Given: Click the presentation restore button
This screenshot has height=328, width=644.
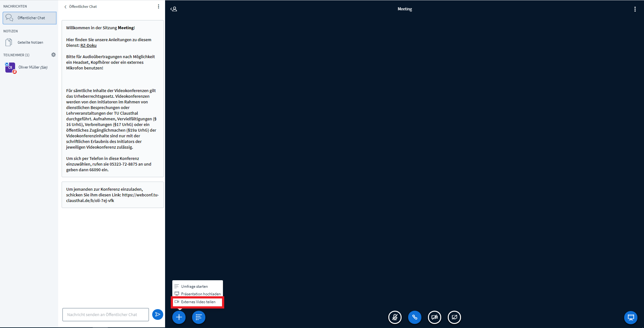Looking at the screenshot, I should pos(630,317).
